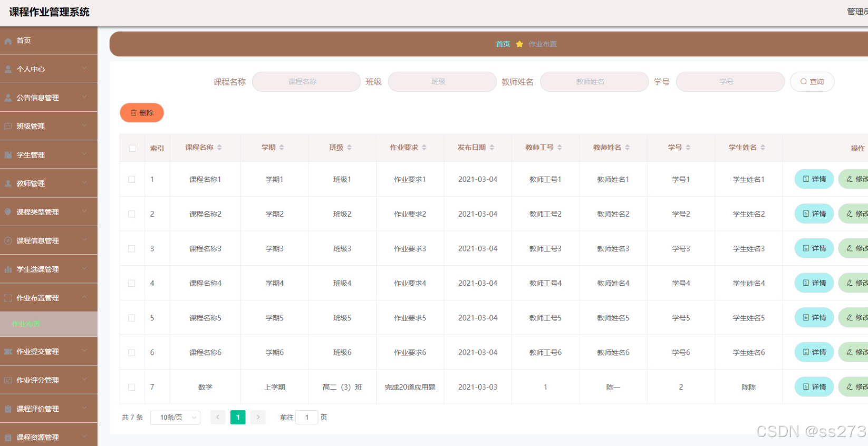Expand 个人中心 using its chevron

click(84, 69)
